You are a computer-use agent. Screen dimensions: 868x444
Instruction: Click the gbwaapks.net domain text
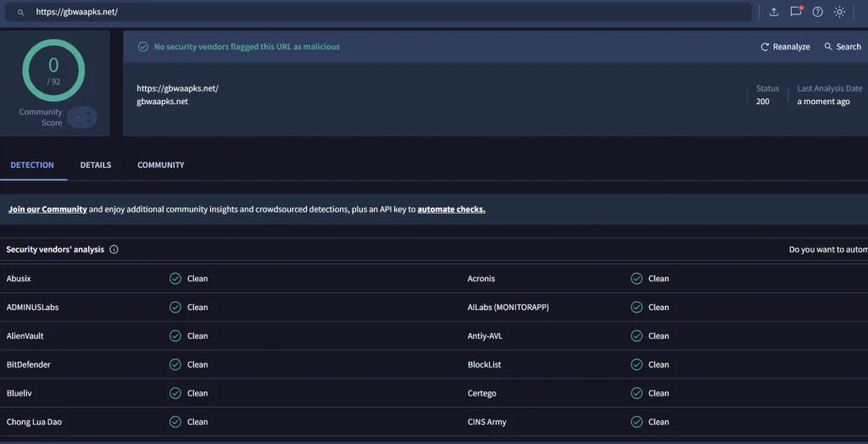coord(162,102)
